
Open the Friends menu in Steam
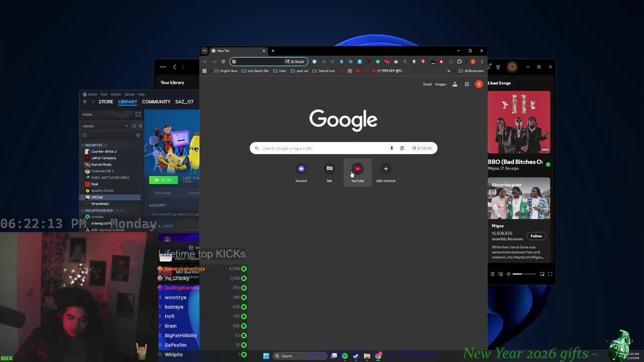tap(116, 95)
